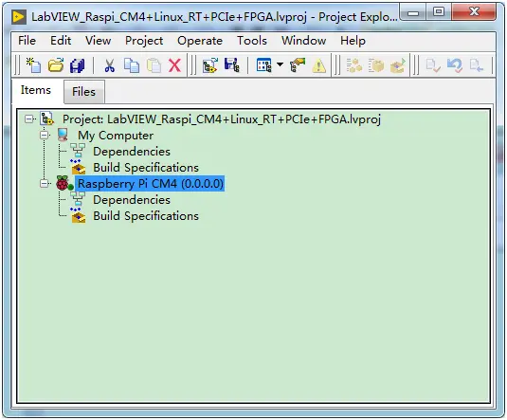Click the project file icon at root
This screenshot has width=507, height=420.
pyautogui.click(x=46, y=119)
